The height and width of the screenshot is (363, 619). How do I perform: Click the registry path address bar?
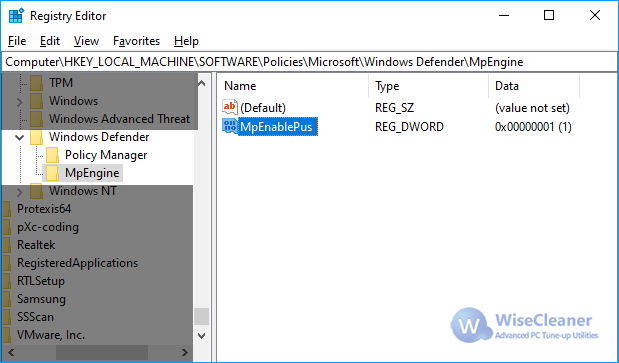309,62
